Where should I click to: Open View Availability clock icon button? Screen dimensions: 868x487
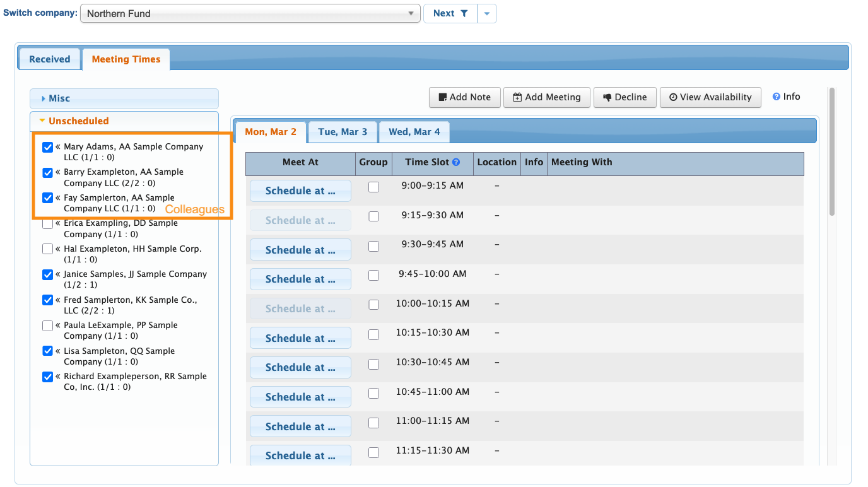[x=673, y=97]
